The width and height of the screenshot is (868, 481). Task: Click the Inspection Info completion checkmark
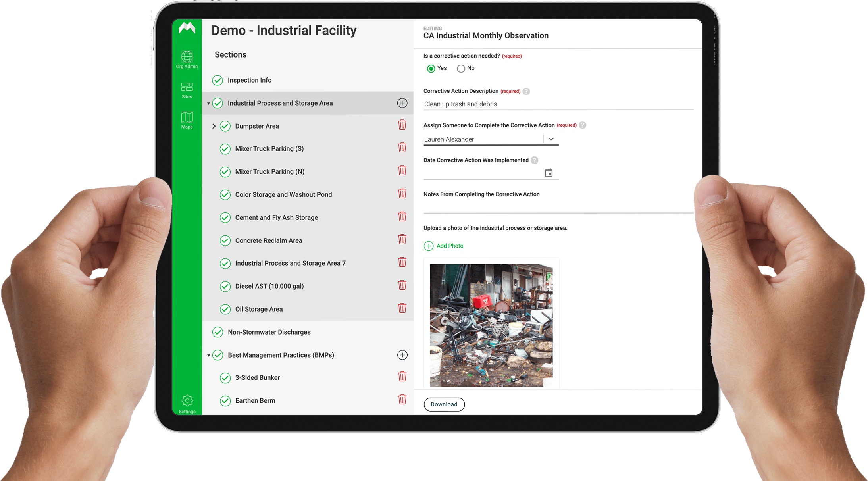[217, 80]
